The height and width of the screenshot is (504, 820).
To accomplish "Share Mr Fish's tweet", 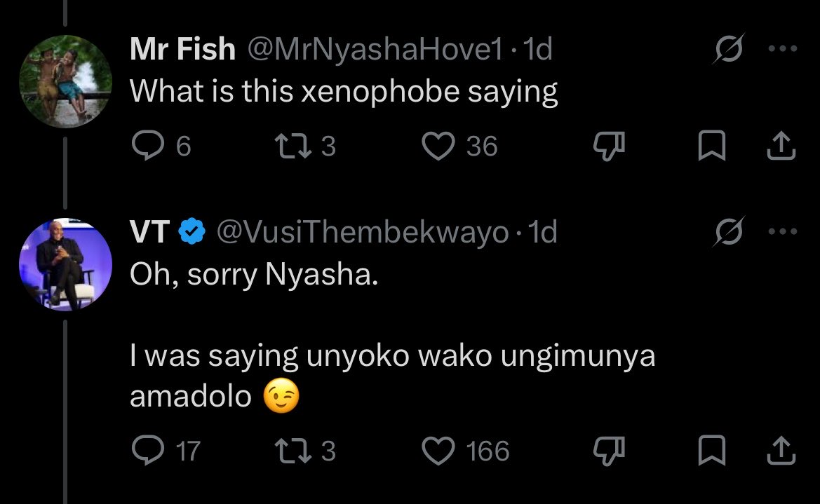I will tap(781, 145).
